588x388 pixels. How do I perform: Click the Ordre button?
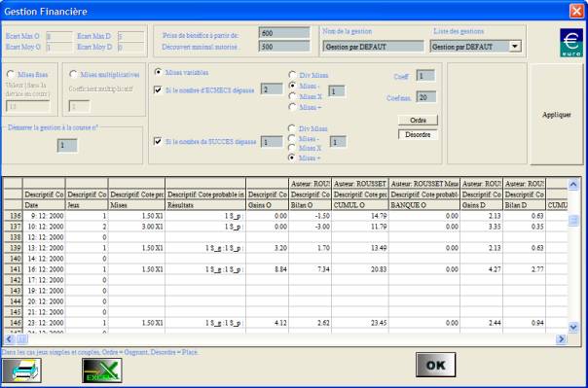(418, 121)
